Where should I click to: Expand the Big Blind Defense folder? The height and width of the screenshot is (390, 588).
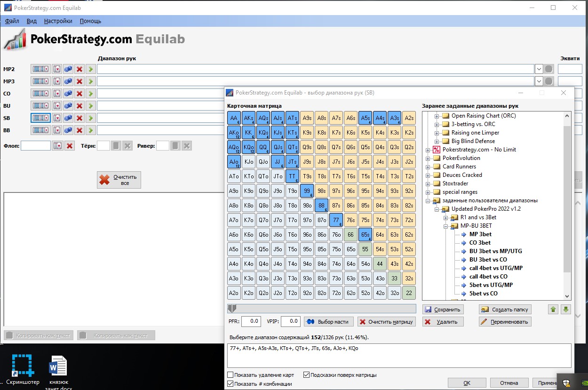(437, 141)
